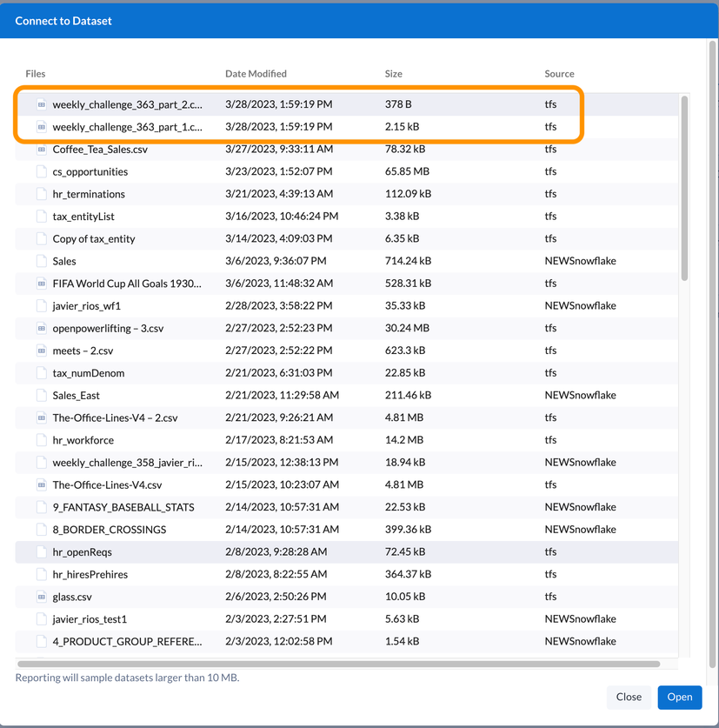The height and width of the screenshot is (728, 719).
Task: Select weekly_challenge_358_javier_ri... file name
Action: (x=127, y=463)
